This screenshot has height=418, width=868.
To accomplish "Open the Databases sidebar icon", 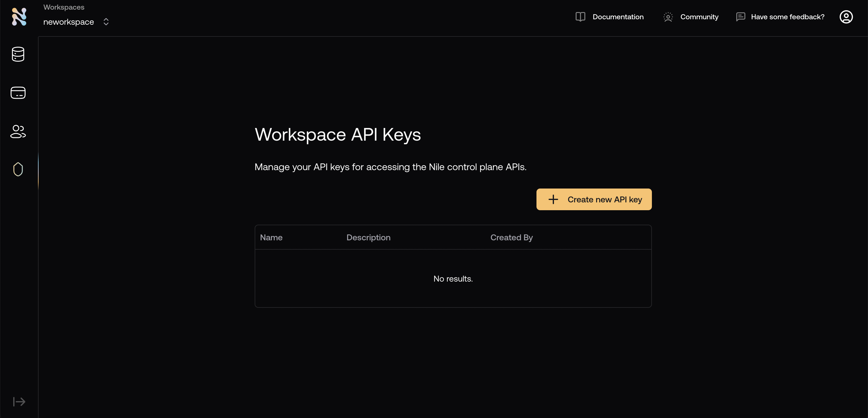I will coord(18,54).
